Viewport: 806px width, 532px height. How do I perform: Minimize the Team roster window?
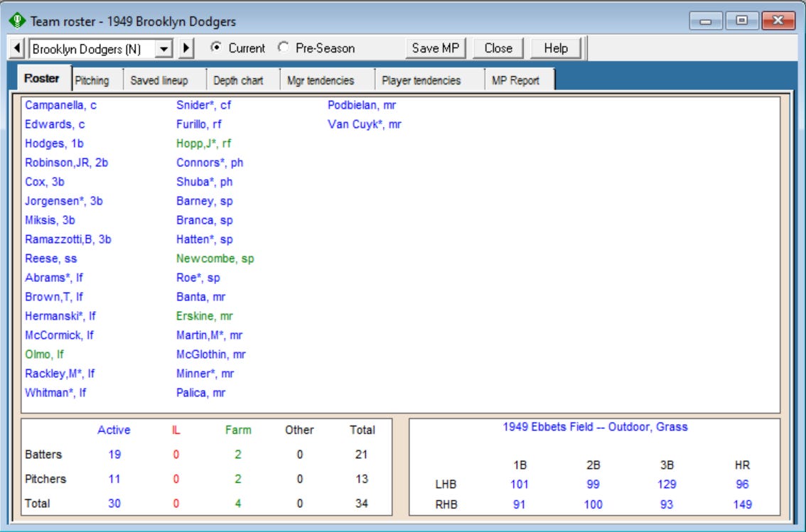[706, 21]
